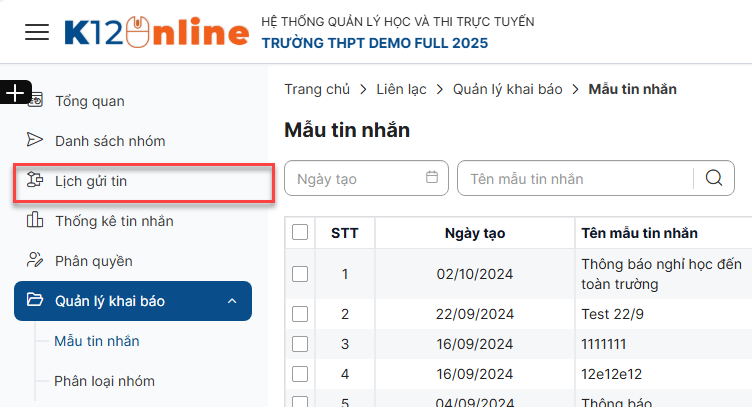This screenshot has width=752, height=407.
Task: Collapse the Quản lý khai báo menu
Action: [x=232, y=301]
